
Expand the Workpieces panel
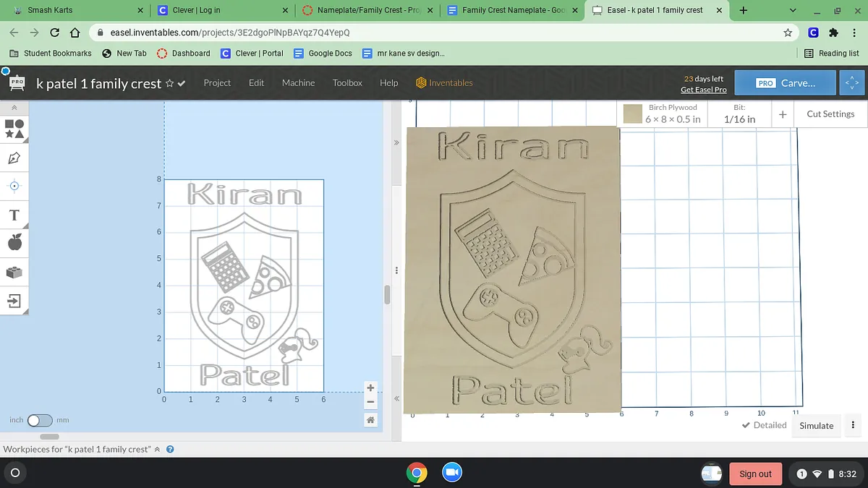point(157,449)
